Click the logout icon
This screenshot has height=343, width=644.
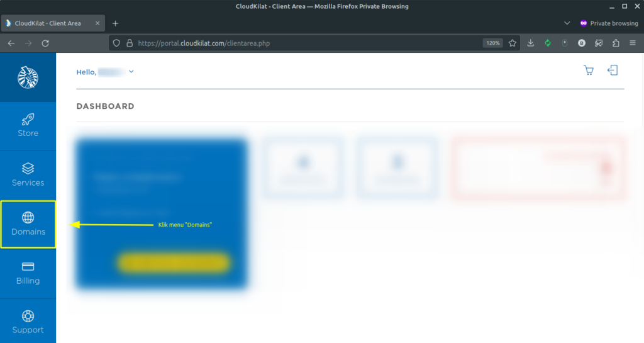pos(612,70)
